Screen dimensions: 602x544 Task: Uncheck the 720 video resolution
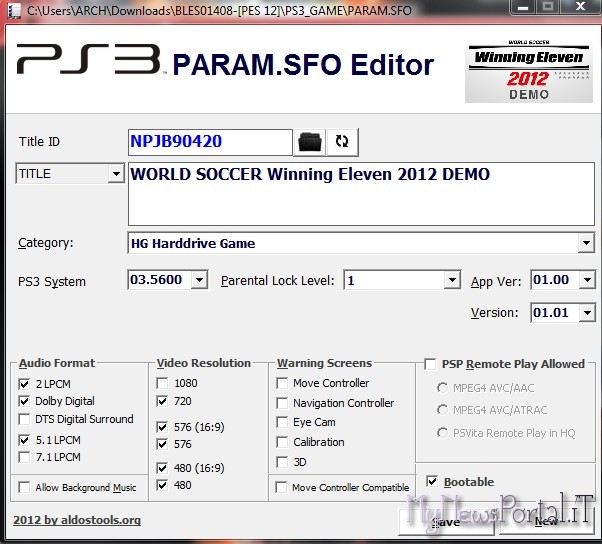pos(162,401)
